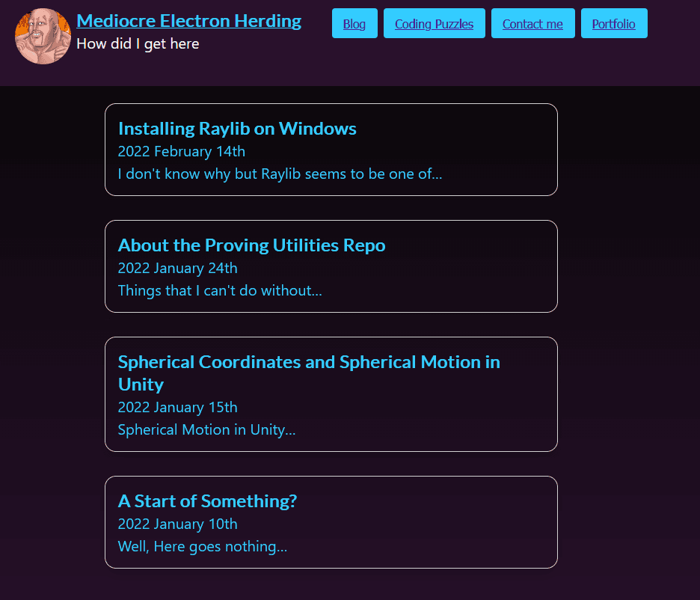Open the Installing Raylib on Windows post
Viewport: 700px width, 600px height.
click(237, 129)
